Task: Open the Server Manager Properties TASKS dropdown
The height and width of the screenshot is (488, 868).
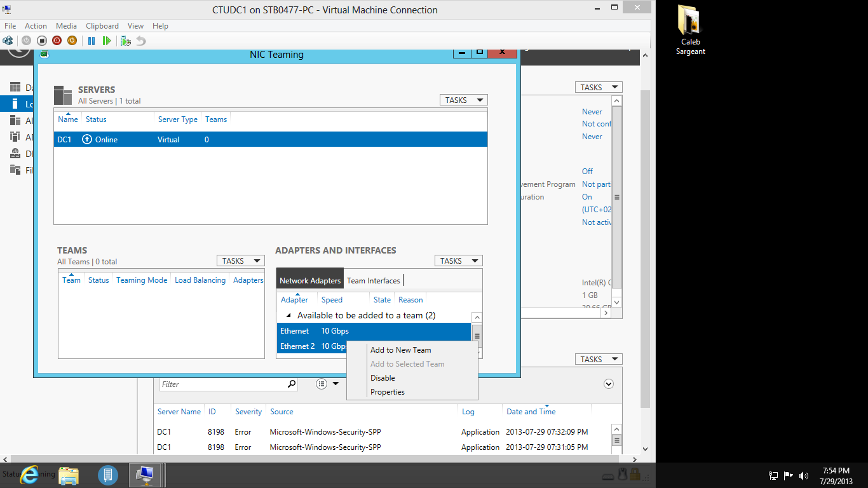Action: point(599,87)
